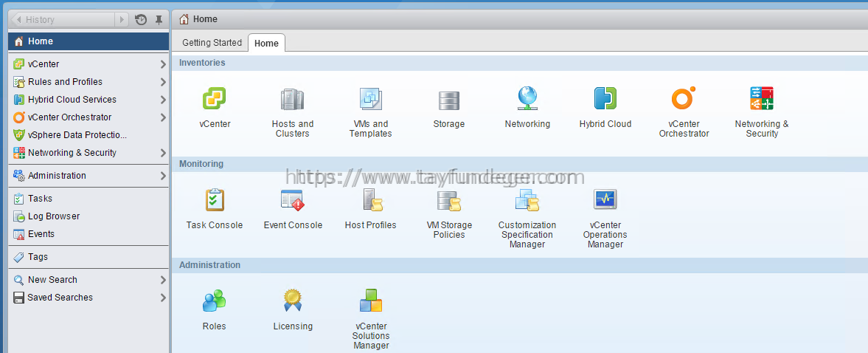Viewport: 868px width, 353px height.
Task: Open the Task Console icon
Action: 214,199
